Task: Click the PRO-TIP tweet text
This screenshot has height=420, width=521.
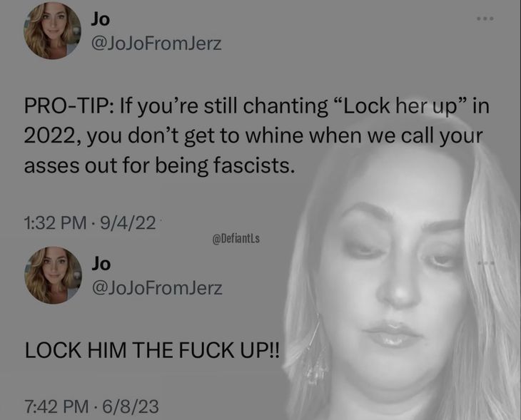Action: 256,135
